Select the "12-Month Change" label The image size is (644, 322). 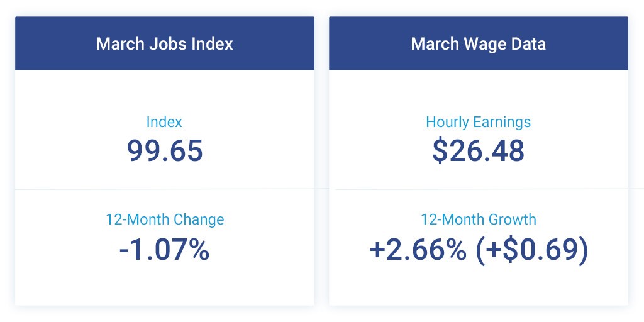tap(165, 219)
